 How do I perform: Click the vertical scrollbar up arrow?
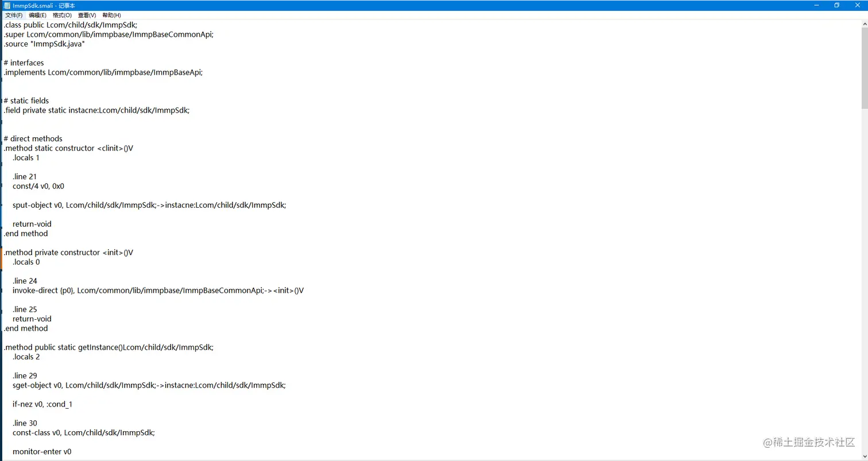click(x=864, y=25)
